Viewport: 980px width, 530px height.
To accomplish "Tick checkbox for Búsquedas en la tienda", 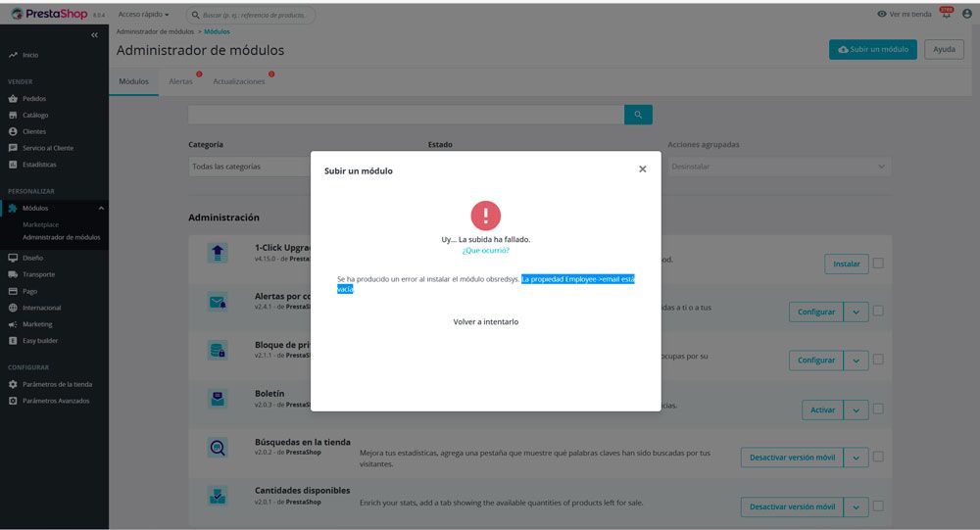I will [878, 457].
